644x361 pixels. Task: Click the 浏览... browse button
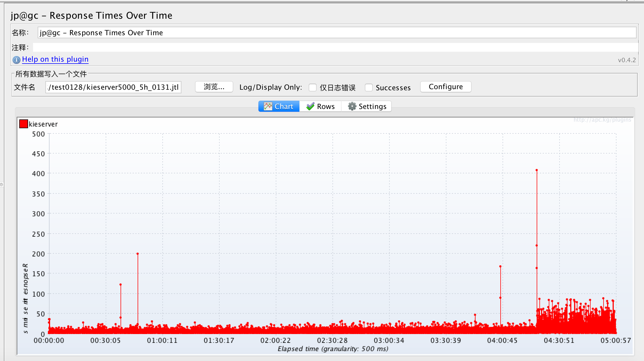[x=214, y=87]
